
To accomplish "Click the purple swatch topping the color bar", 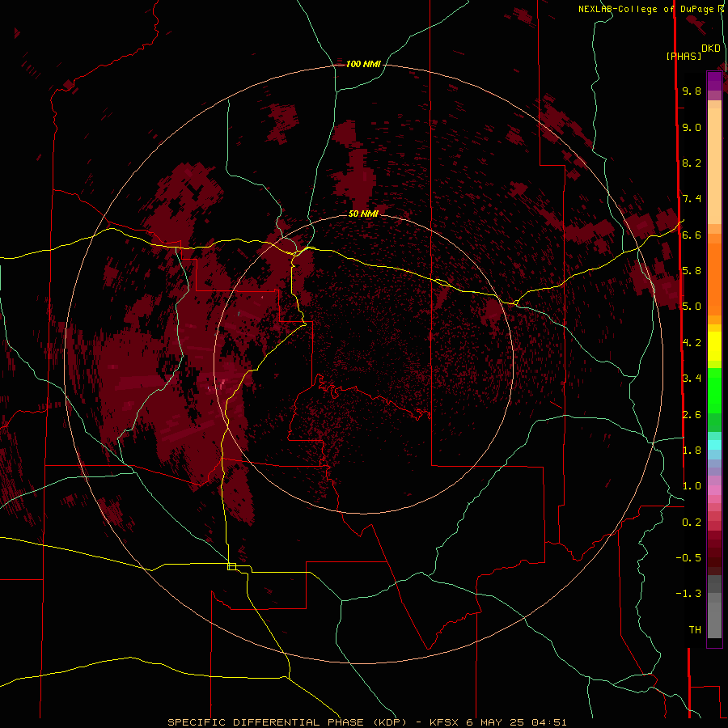I will pos(714,81).
